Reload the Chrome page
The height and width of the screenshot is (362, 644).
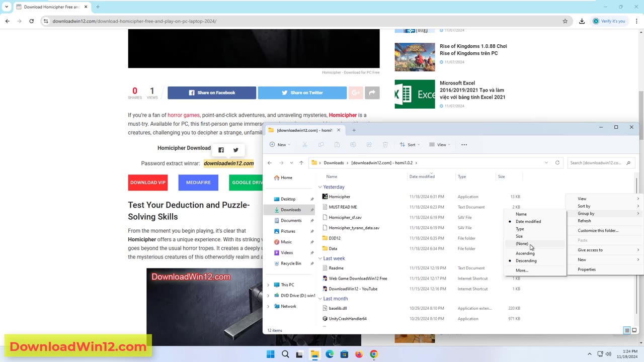[31, 21]
